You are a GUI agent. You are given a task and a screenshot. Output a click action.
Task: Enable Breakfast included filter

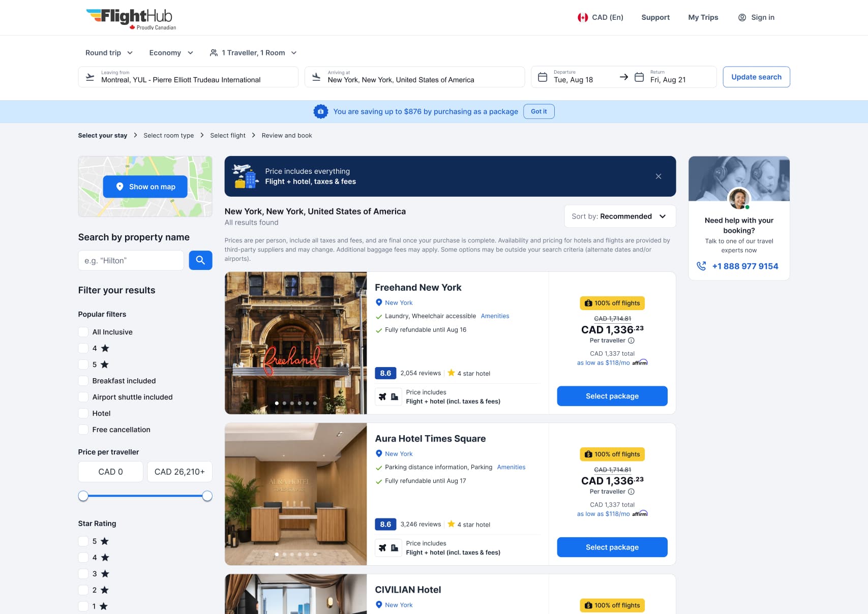[83, 381]
